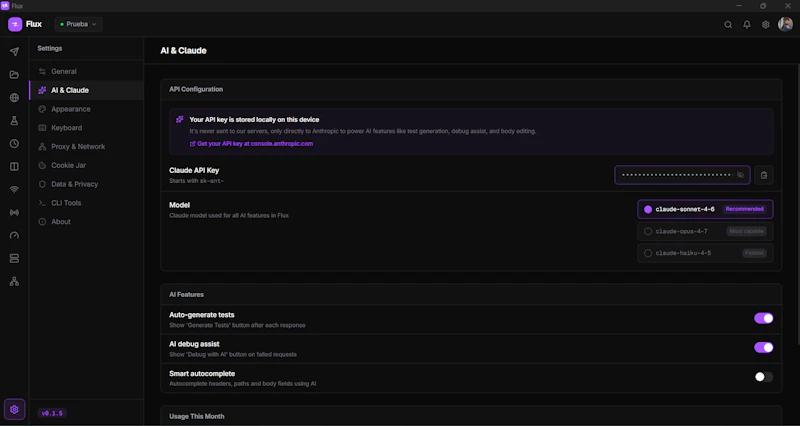Click the search magnifier icon in header
Image resolution: width=800 pixels, height=426 pixels.
(728, 24)
